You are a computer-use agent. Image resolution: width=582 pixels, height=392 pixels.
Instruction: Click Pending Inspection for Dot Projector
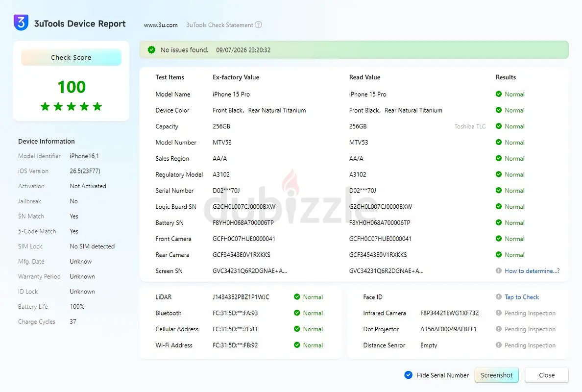(x=530, y=329)
